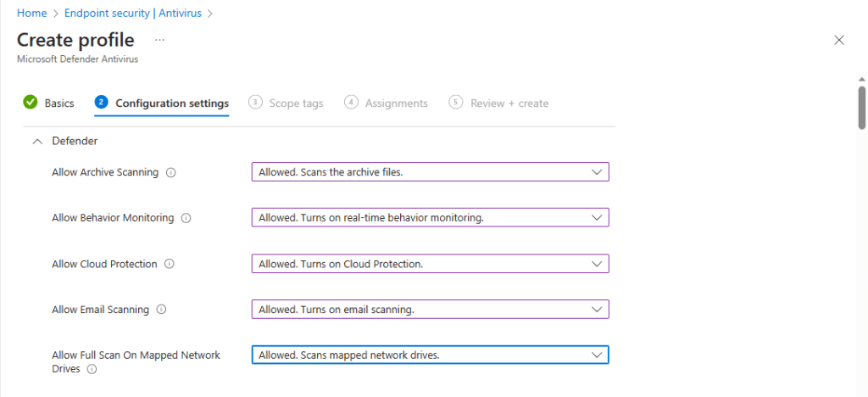The image size is (868, 397).
Task: Collapse the Defender section
Action: point(36,142)
